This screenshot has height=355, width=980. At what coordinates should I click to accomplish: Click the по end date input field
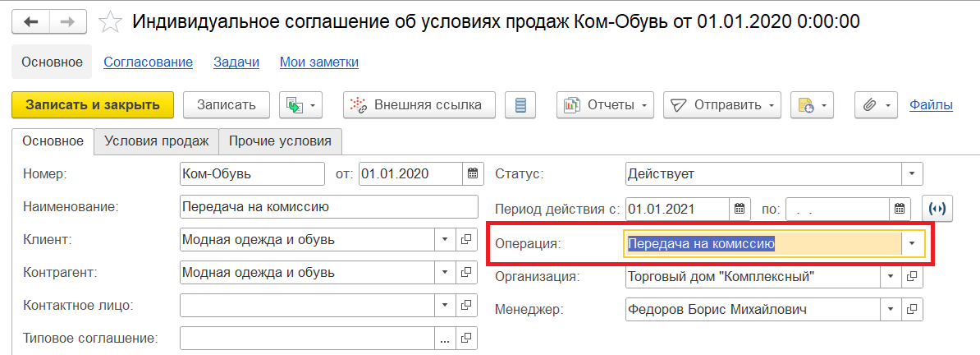click(x=837, y=209)
